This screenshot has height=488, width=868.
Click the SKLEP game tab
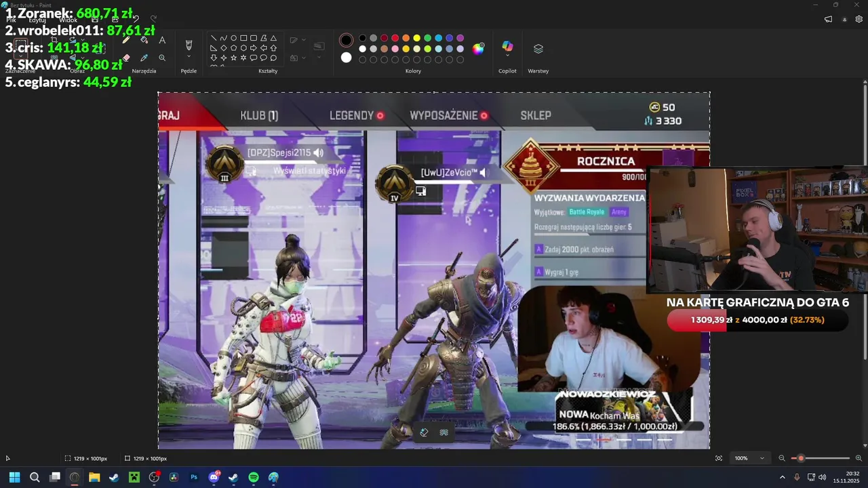coord(536,116)
